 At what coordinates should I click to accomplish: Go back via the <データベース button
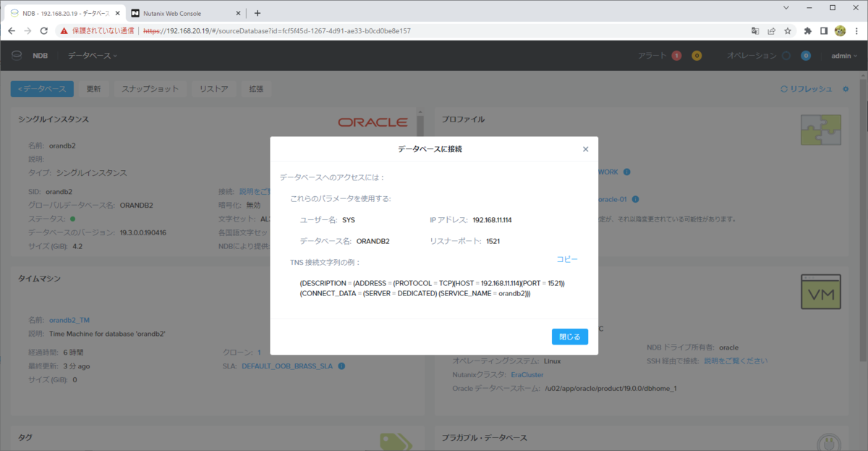43,89
